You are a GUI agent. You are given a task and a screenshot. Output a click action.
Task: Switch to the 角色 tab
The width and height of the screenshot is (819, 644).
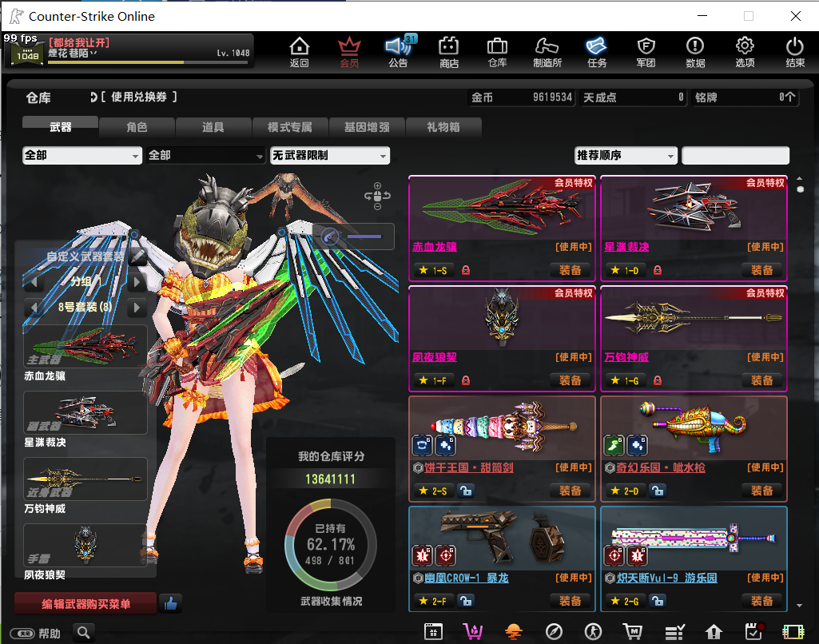(x=137, y=127)
